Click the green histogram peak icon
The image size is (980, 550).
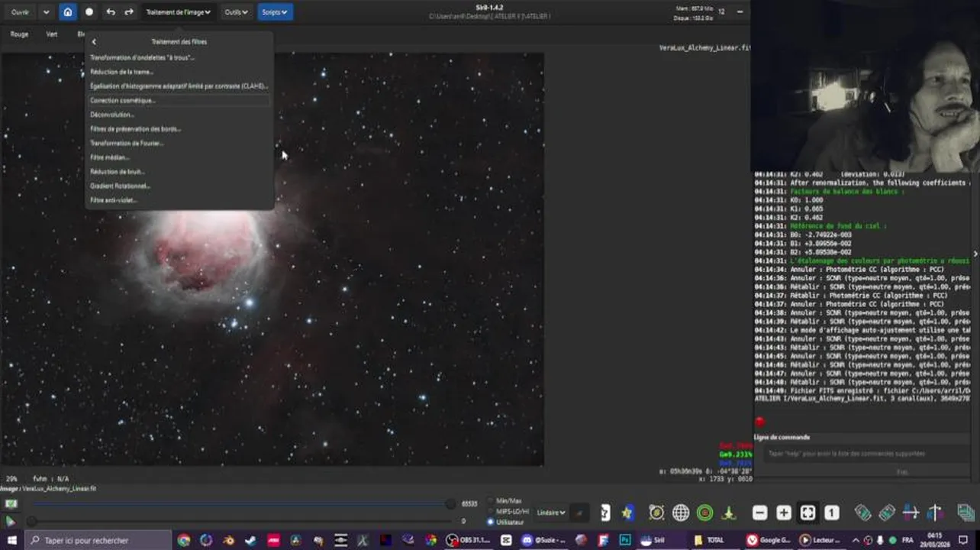coord(729,513)
